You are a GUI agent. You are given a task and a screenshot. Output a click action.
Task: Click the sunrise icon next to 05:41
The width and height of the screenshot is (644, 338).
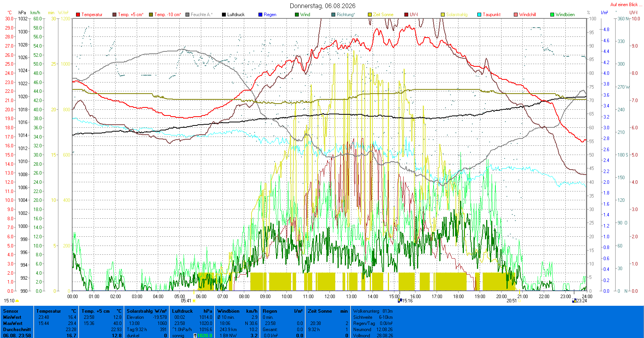[x=194, y=301]
